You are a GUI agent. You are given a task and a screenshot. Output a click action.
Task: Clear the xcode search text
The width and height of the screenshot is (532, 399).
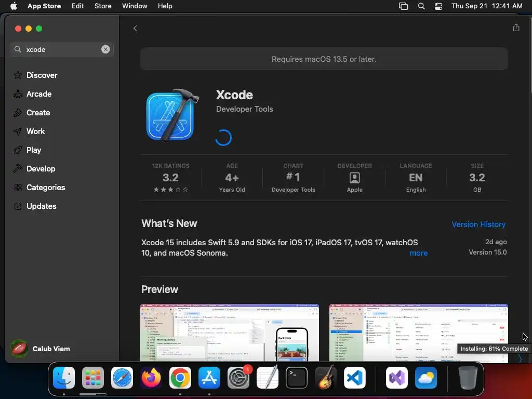pos(105,49)
